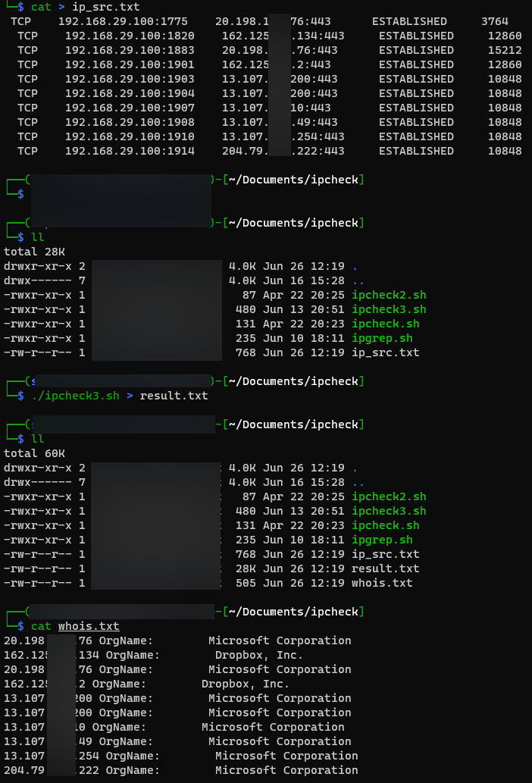Viewport: 532px width, 783px height.
Task: Select local address 192.168.29.100:1904
Action: pos(130,94)
